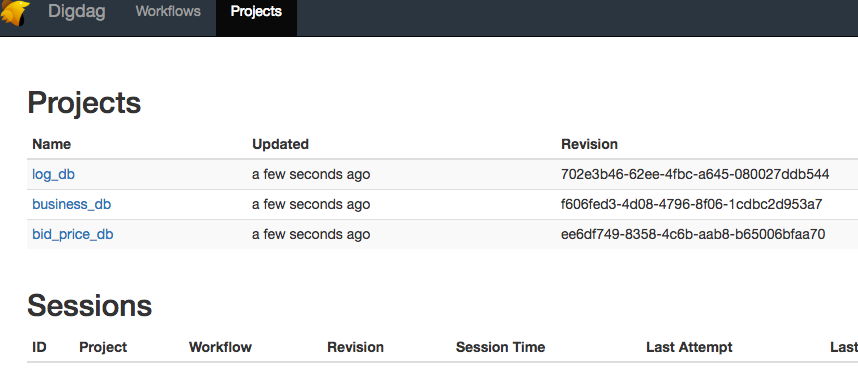Select the log_db revision ID text
Screen dimensions: 858x374
tap(695, 175)
